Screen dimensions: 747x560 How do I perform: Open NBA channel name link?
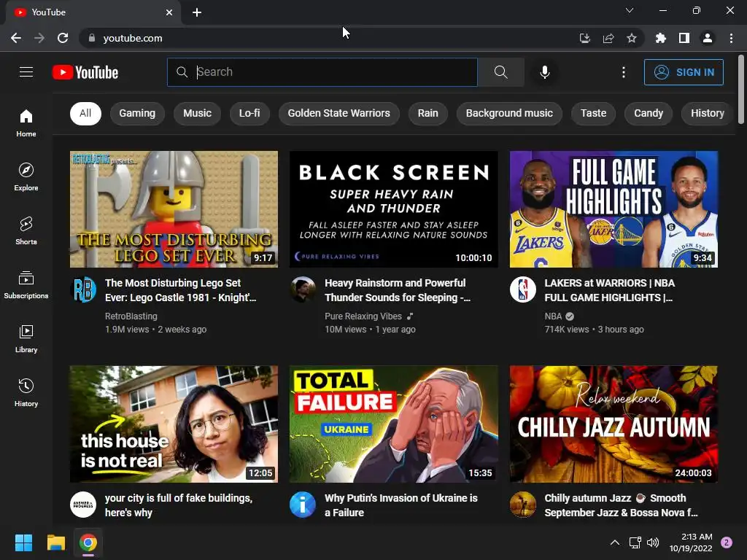click(x=553, y=316)
